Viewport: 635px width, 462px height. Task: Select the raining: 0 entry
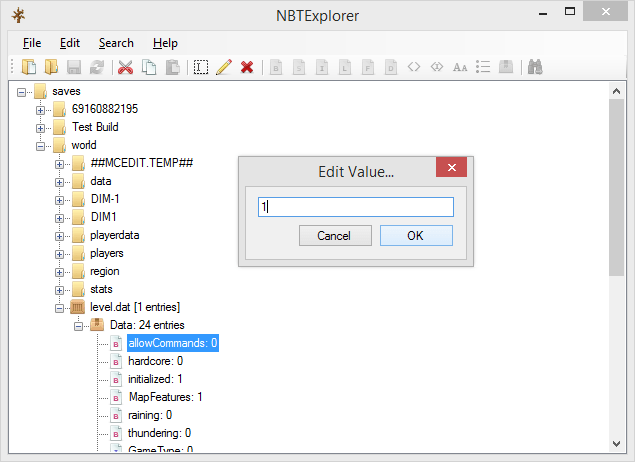pyautogui.click(x=150, y=415)
